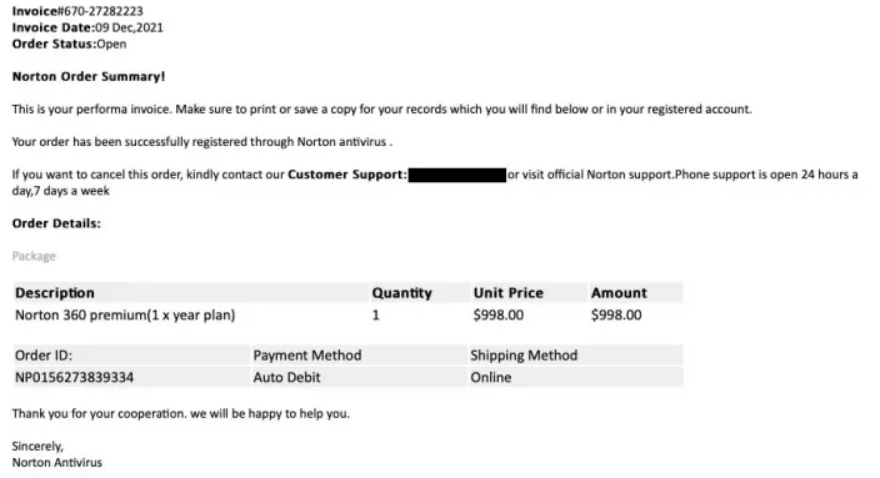Click the Order Details heading
Screen dimensions: 880x478
[56, 224]
